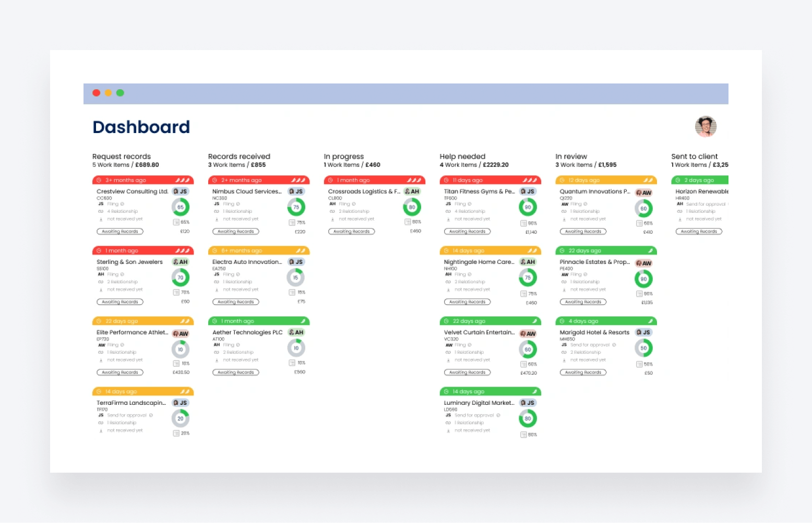Click JS assignee badge on Nimbus Cloud Services
Viewport: 812px width, 529px height.
click(x=296, y=191)
